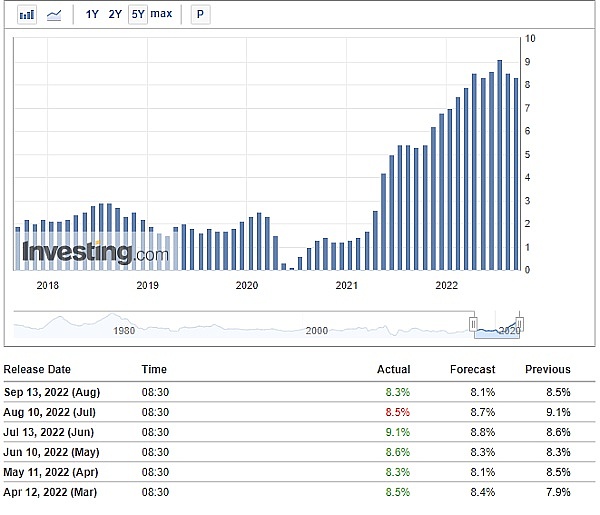Screen dimensions: 600x515
Task: Click the Actual column header
Action: click(393, 369)
